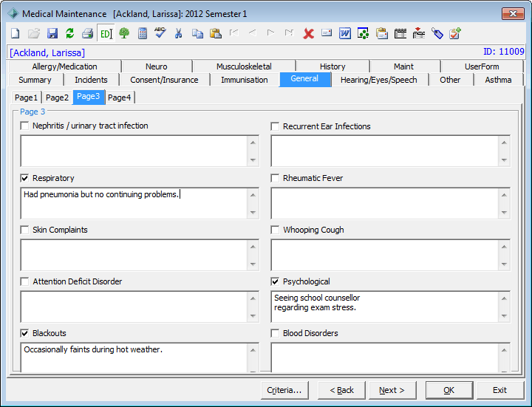Open the Asthma tab

[x=498, y=80]
